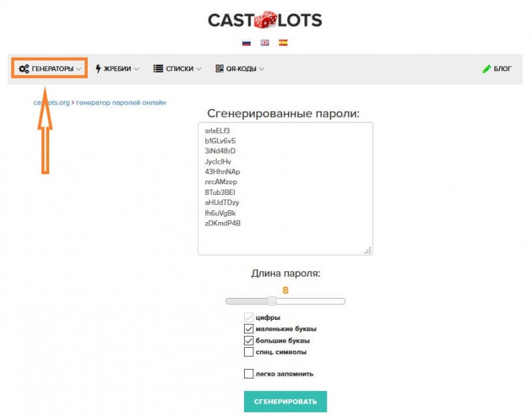This screenshot has width=532, height=417.
Task: Click the QR code icon in navigation
Action: pos(219,69)
